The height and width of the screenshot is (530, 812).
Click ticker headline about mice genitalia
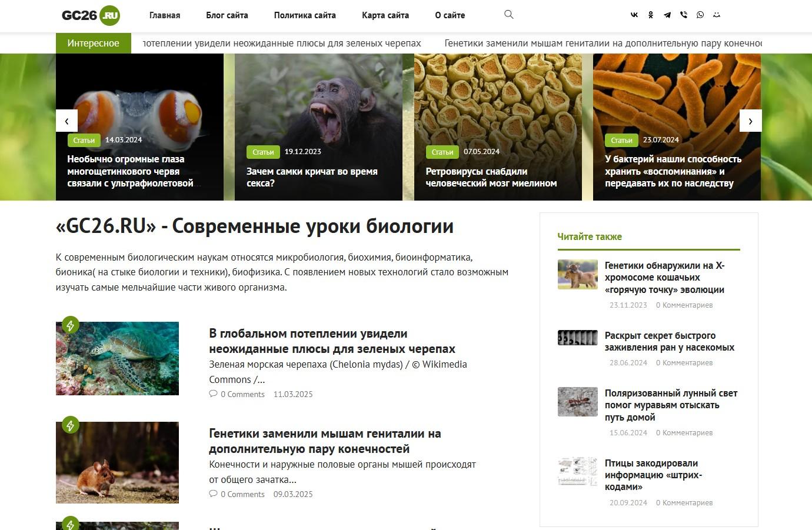click(x=603, y=43)
